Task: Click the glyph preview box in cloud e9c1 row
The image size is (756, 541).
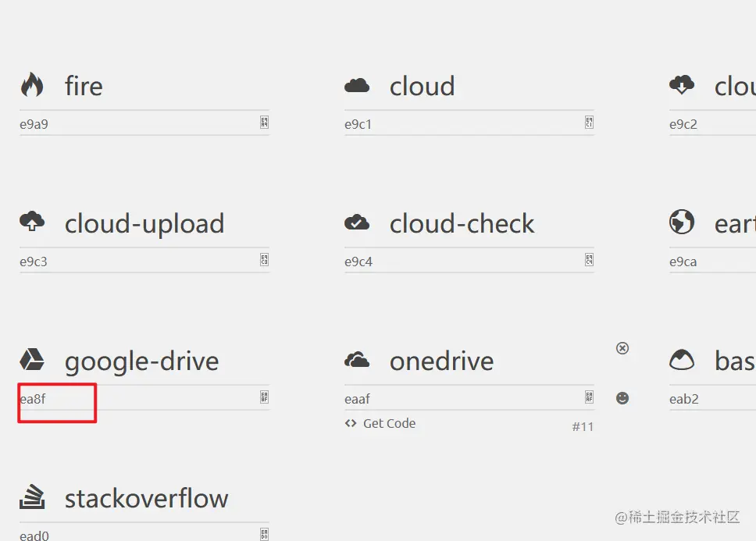Action: [x=589, y=123]
